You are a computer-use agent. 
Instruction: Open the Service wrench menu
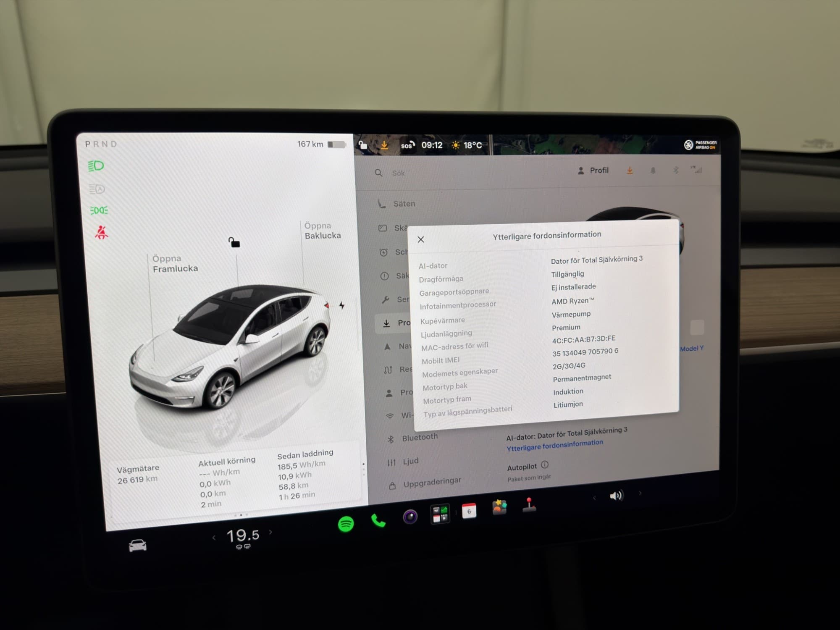396,299
